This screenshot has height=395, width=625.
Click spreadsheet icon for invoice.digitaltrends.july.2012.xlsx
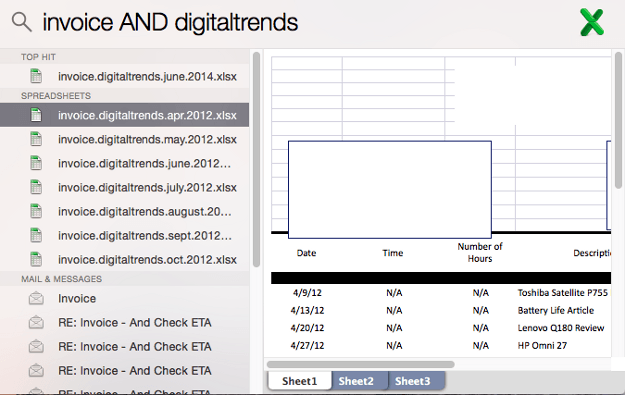36,187
